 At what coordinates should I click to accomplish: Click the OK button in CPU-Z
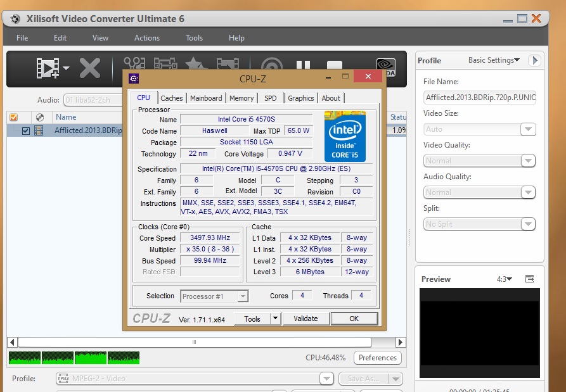pos(354,319)
